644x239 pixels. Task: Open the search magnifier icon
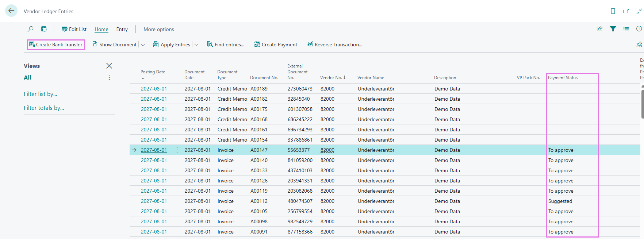coord(31,29)
